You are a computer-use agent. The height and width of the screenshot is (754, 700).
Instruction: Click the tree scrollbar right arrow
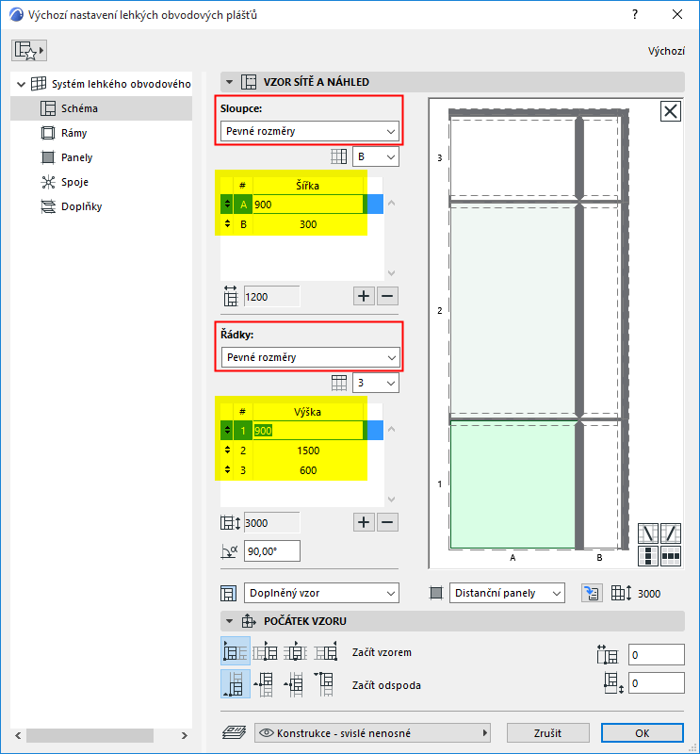pos(184,736)
